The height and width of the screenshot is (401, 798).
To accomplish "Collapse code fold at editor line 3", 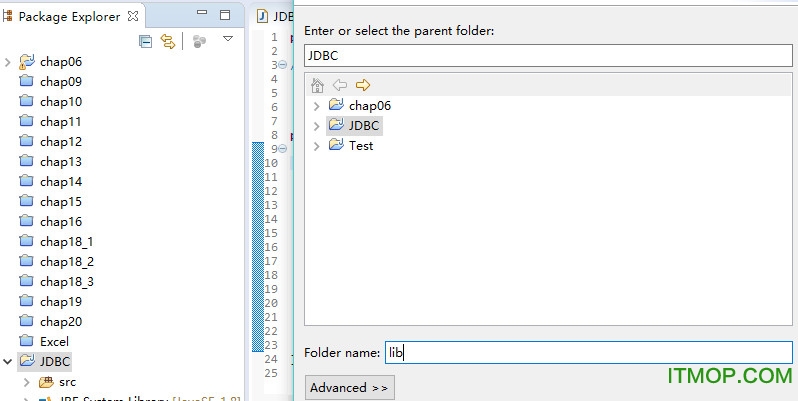I will [x=283, y=65].
